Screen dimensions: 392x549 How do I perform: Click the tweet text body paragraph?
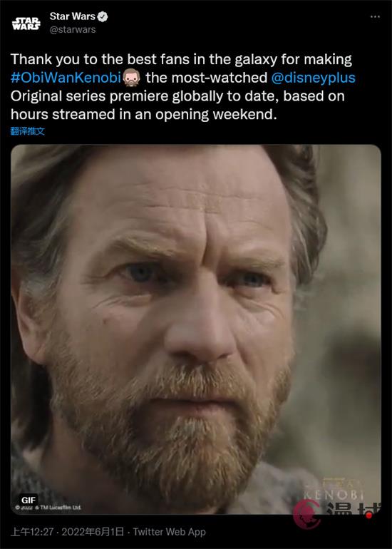pyautogui.click(x=182, y=87)
